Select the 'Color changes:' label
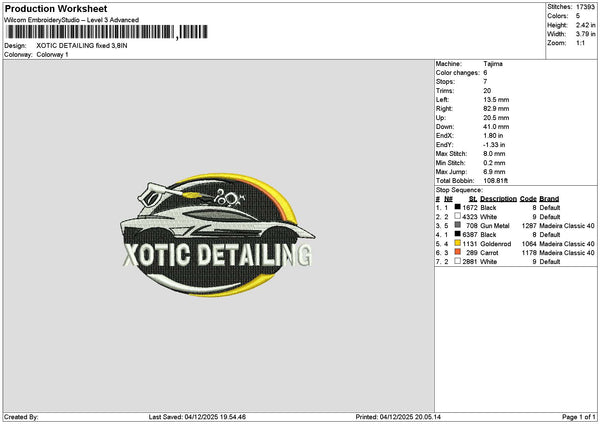The width and height of the screenshot is (600, 424). (x=458, y=73)
